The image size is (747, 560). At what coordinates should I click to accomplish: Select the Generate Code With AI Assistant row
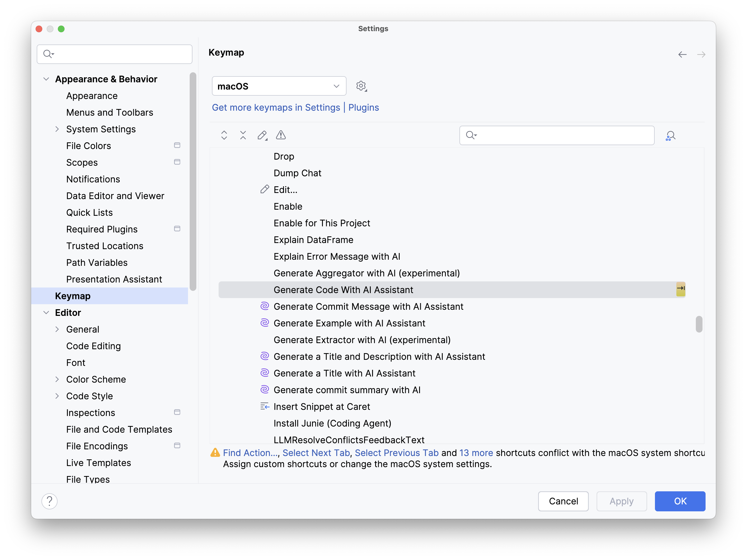pyautogui.click(x=452, y=290)
